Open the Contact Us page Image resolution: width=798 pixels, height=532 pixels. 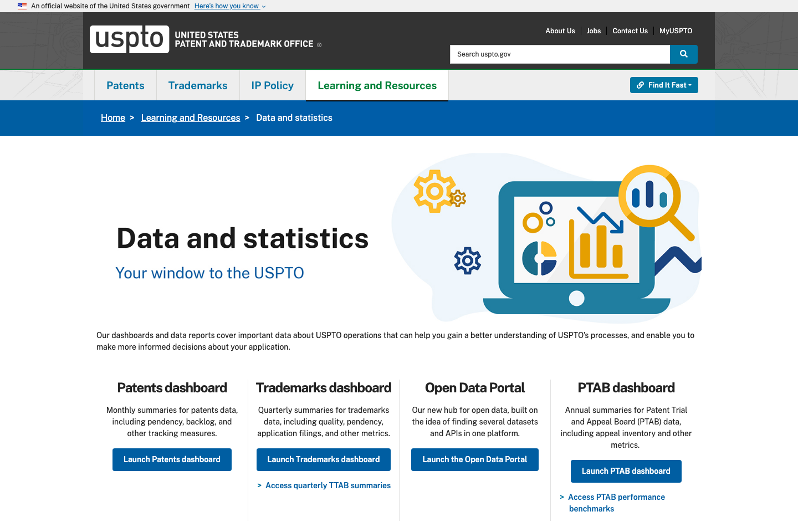pos(630,30)
